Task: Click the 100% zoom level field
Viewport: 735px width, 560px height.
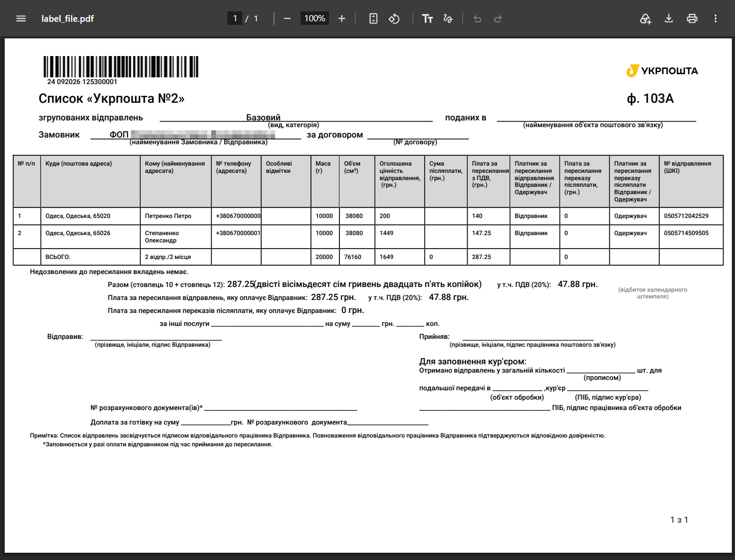Action: coord(315,19)
